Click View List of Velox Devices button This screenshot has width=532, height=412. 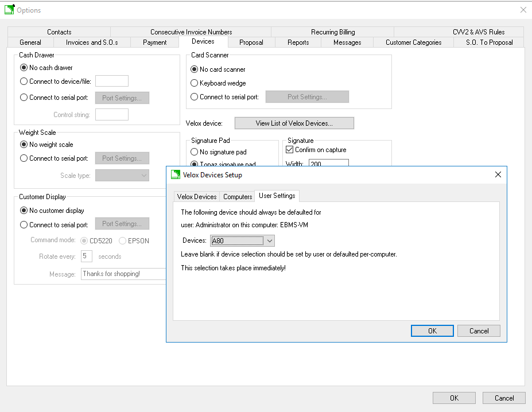(294, 123)
